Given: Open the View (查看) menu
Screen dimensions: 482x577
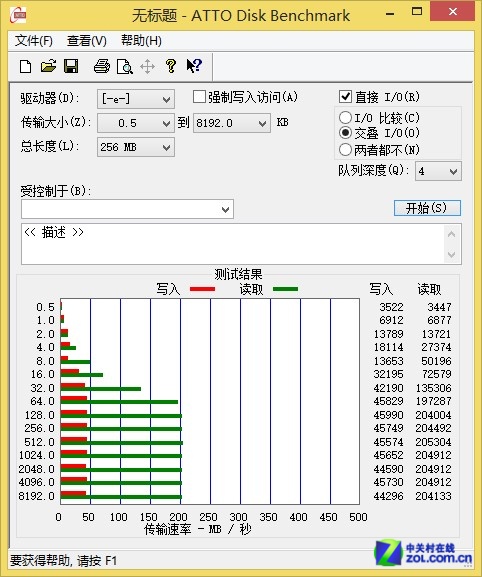Looking at the screenshot, I should point(87,41).
